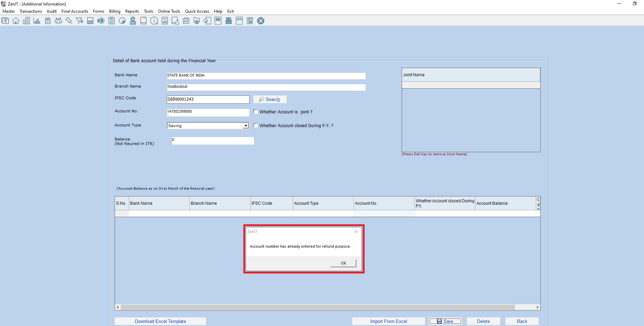Open the Help menu
The height and width of the screenshot is (326, 644).
click(218, 11)
